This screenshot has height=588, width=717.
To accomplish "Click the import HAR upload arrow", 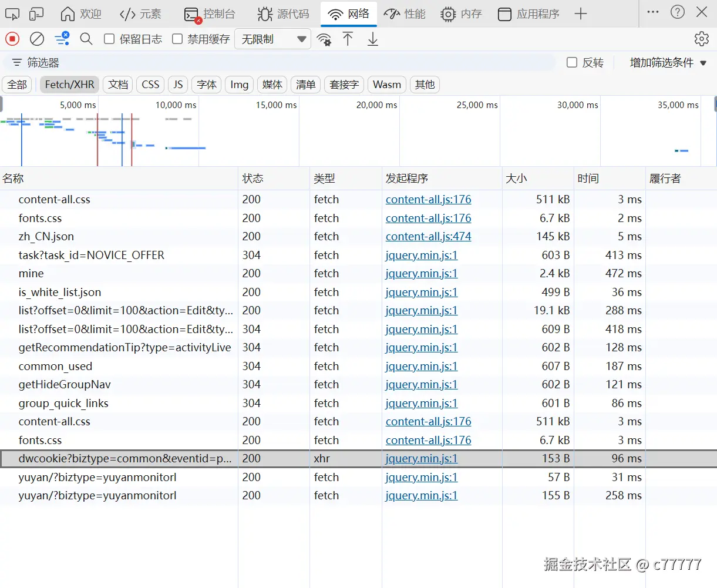I will (348, 39).
